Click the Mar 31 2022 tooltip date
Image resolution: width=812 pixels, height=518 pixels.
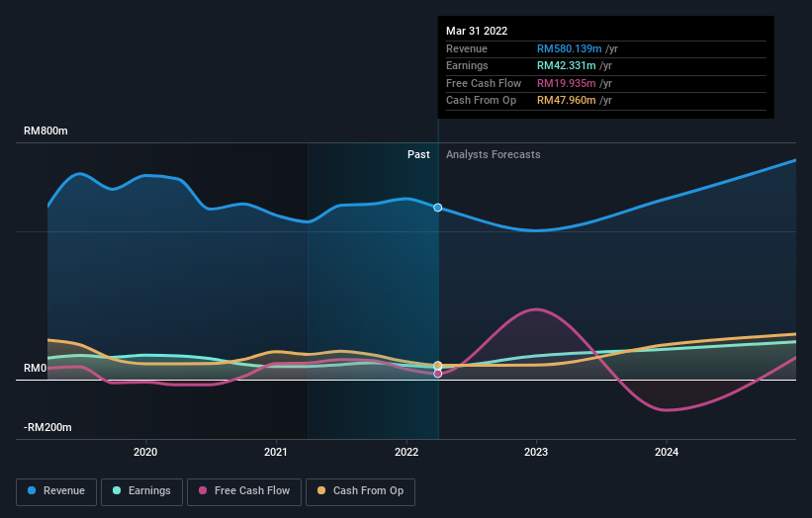[x=477, y=31]
